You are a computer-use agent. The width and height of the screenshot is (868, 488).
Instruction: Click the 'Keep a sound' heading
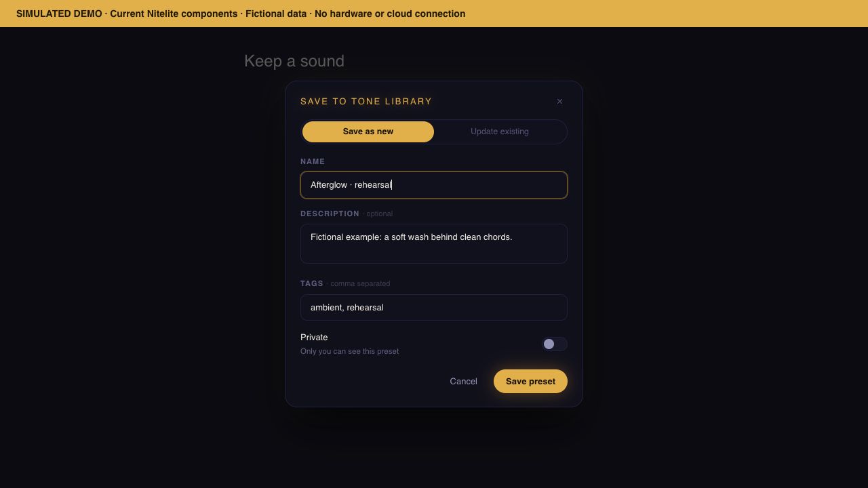tap(294, 61)
